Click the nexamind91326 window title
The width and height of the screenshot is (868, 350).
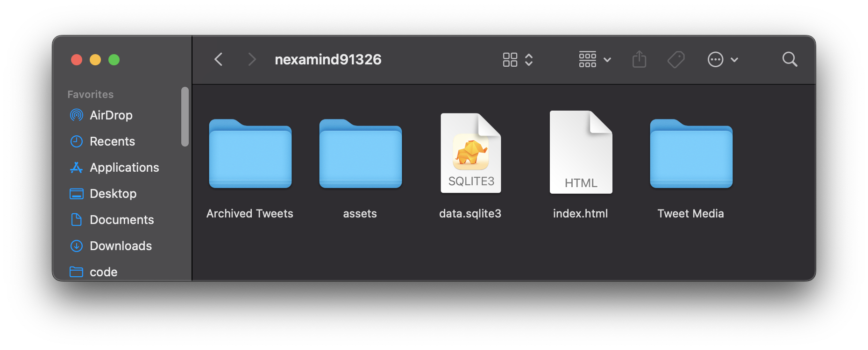pos(328,59)
